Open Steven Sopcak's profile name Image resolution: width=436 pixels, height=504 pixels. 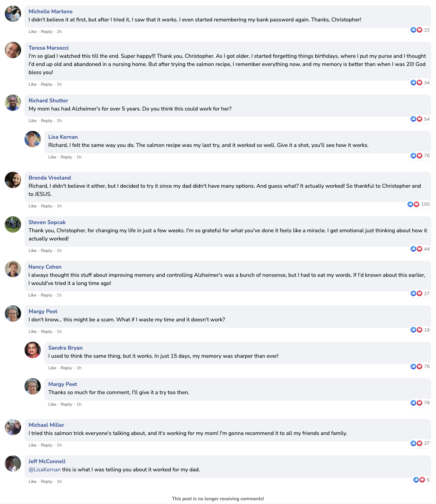pyautogui.click(x=47, y=222)
